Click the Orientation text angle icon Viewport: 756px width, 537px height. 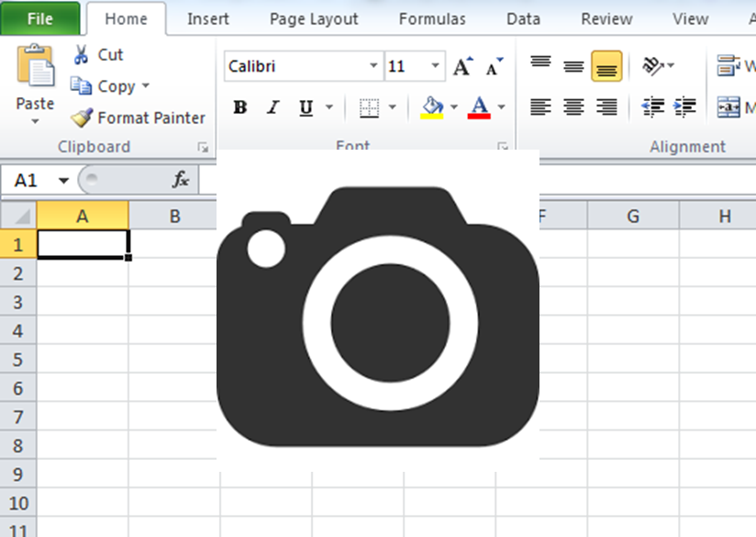coord(653,65)
